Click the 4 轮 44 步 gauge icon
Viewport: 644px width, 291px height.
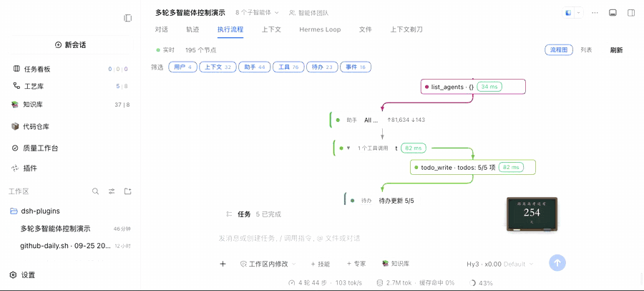coord(292,283)
